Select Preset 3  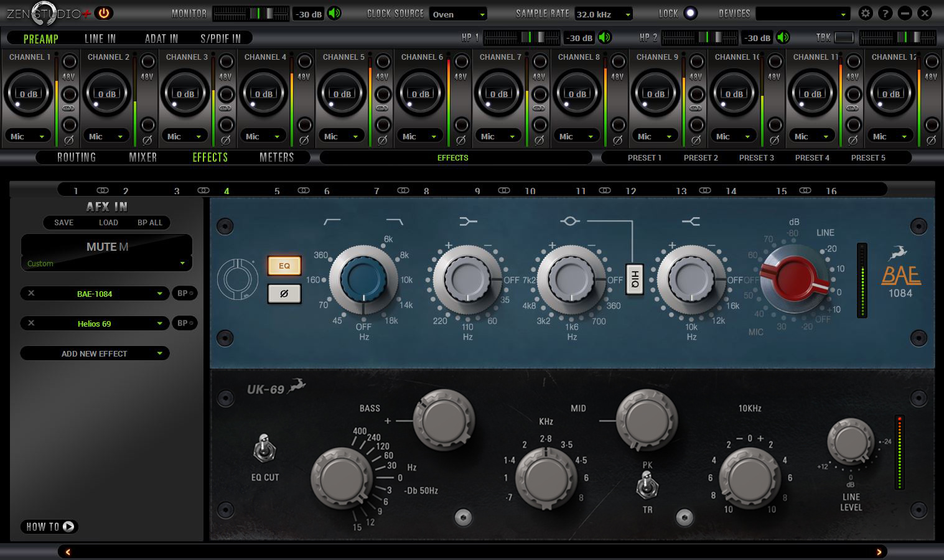point(757,158)
